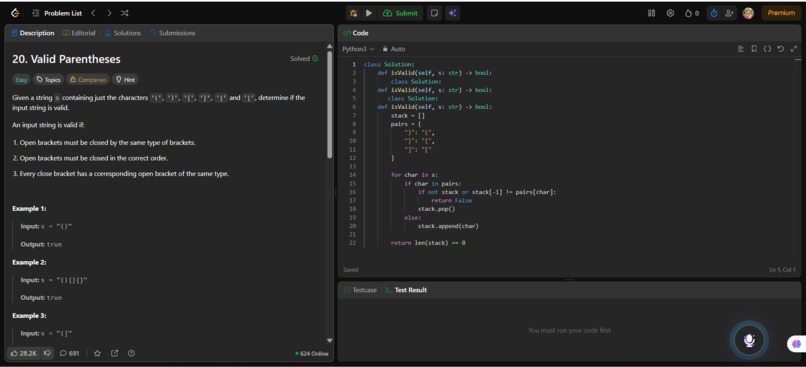Click the 624 Online indicator

(312, 354)
